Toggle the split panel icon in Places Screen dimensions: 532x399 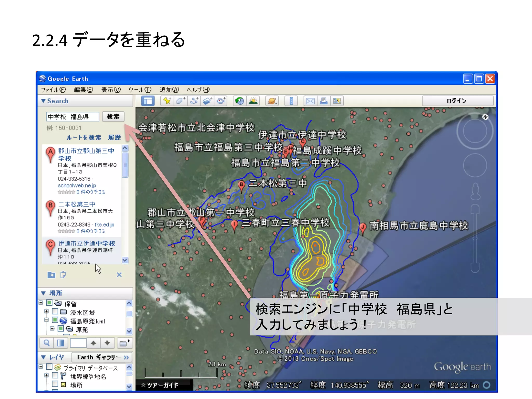61,343
